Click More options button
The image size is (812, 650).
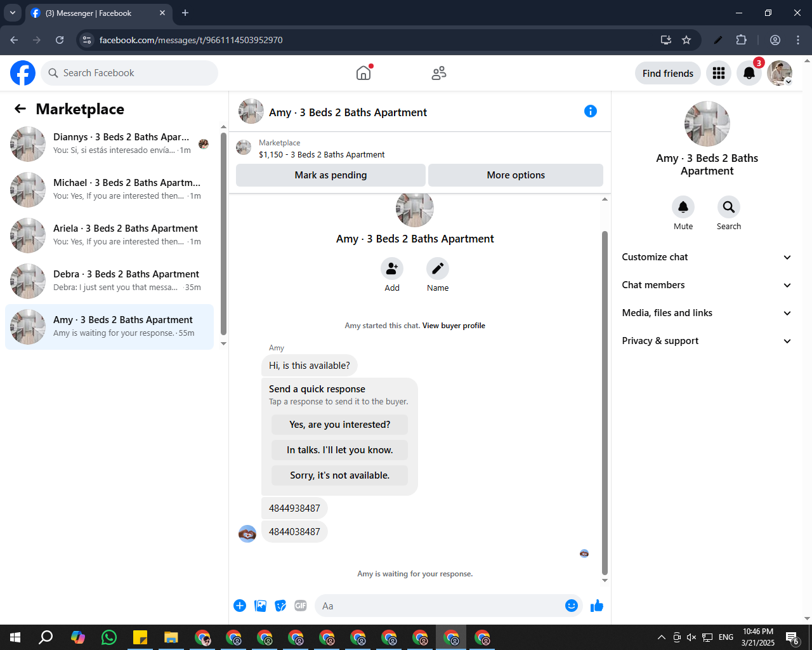pos(516,175)
